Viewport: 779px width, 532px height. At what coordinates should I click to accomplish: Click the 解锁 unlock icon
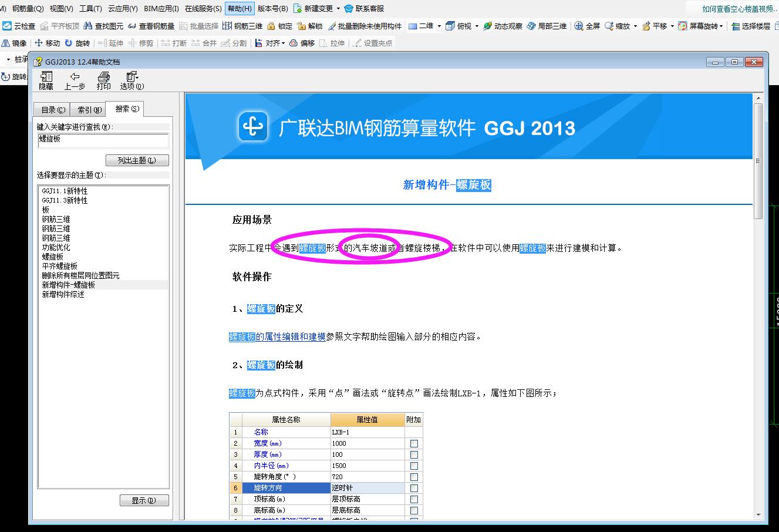301,26
